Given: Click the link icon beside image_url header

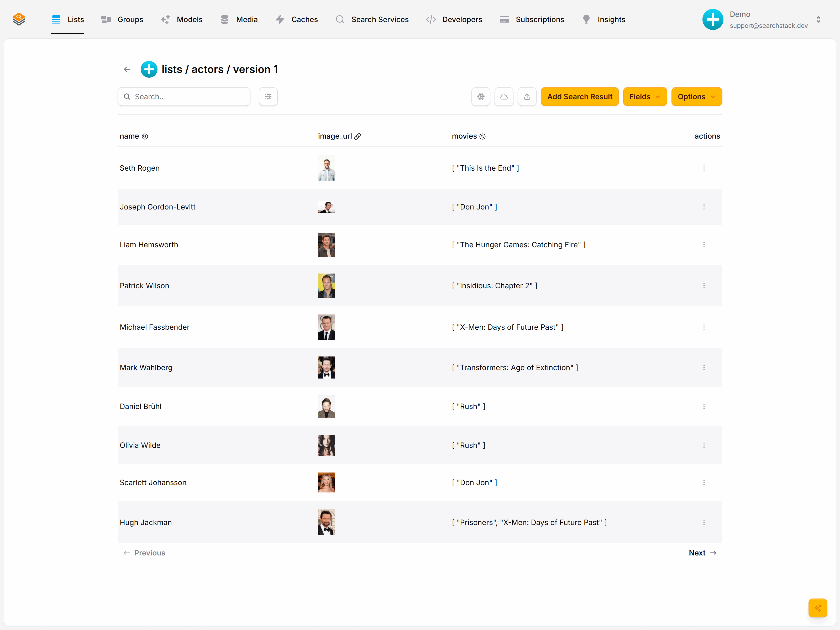Looking at the screenshot, I should point(358,136).
